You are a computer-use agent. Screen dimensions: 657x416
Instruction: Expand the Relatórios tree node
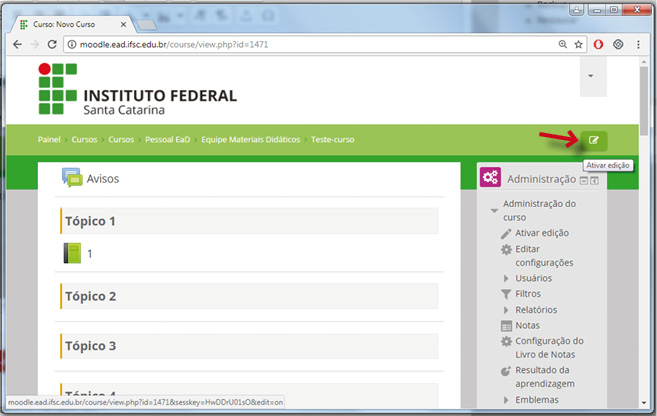(507, 310)
